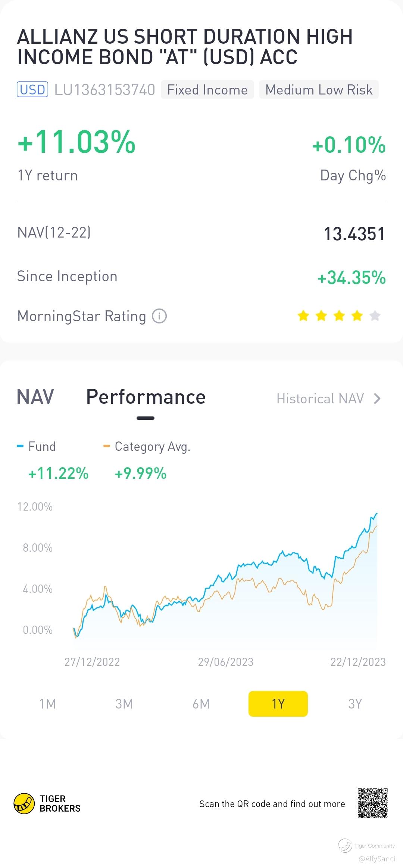This screenshot has width=403, height=868.
Task: Click the Tiger Community watermark icon
Action: (345, 846)
